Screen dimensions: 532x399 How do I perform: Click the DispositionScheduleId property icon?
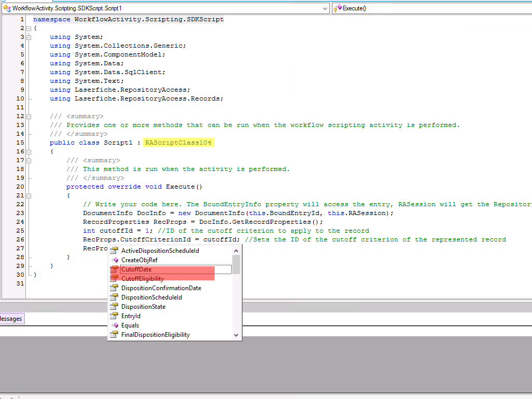tap(114, 297)
